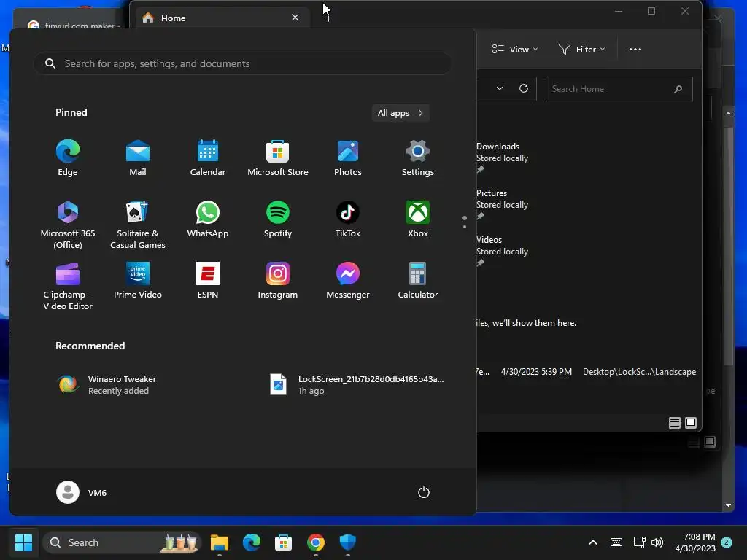Viewport: 747px width, 560px height.
Task: Show hidden system tray icons
Action: pos(593,542)
